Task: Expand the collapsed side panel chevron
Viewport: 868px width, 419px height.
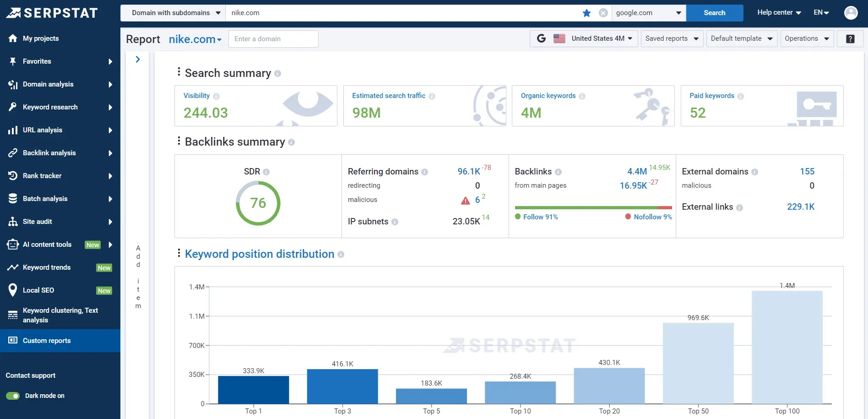Action: point(138,59)
